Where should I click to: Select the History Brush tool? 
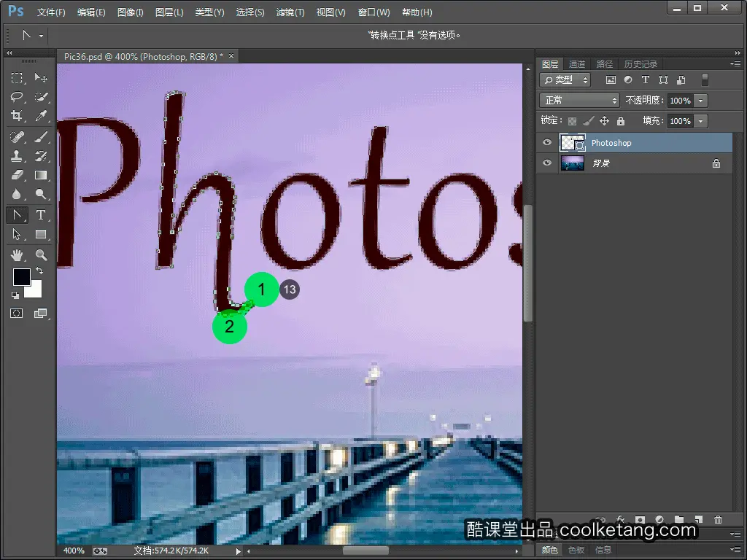(x=41, y=156)
